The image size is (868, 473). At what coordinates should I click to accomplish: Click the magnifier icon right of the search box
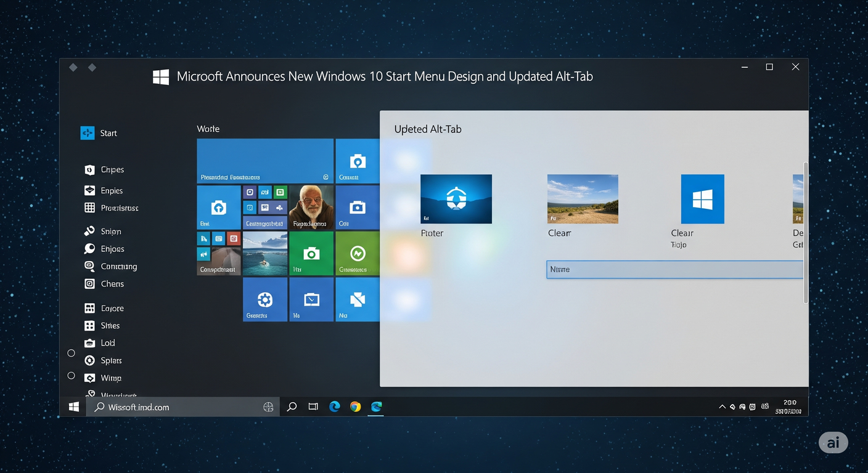pos(292,406)
